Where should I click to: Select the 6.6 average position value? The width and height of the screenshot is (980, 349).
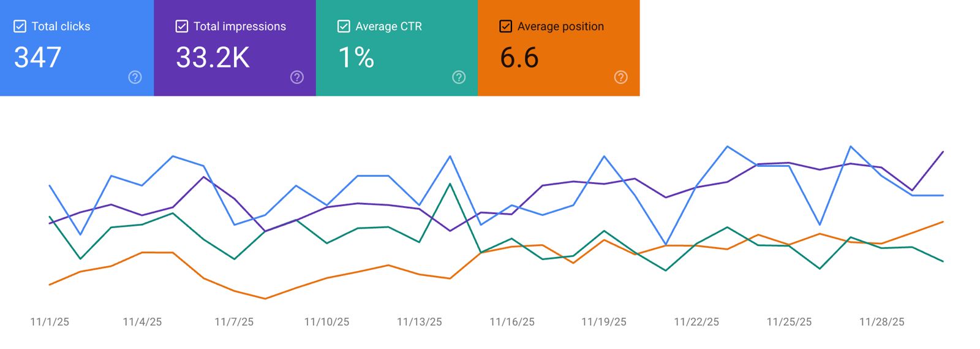[x=519, y=58]
